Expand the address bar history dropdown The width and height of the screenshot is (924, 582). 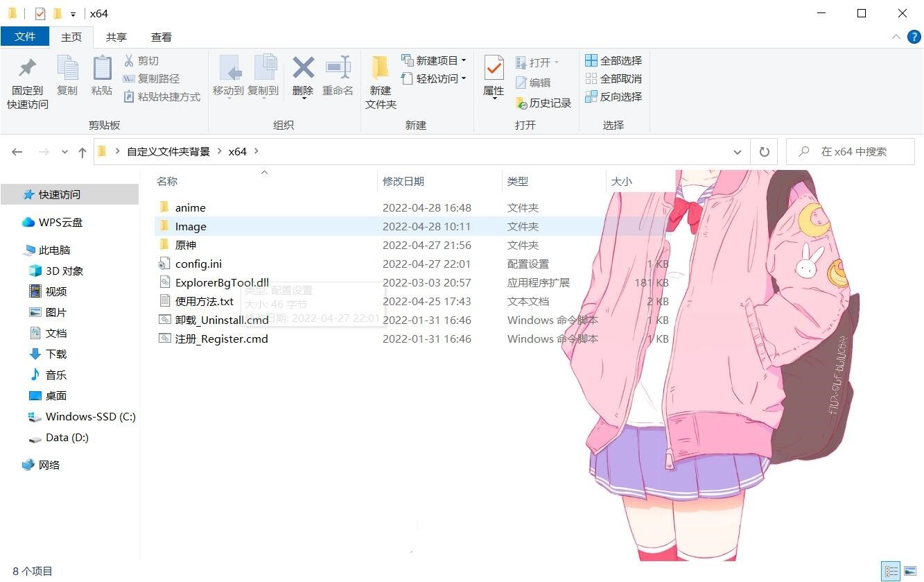coord(737,152)
